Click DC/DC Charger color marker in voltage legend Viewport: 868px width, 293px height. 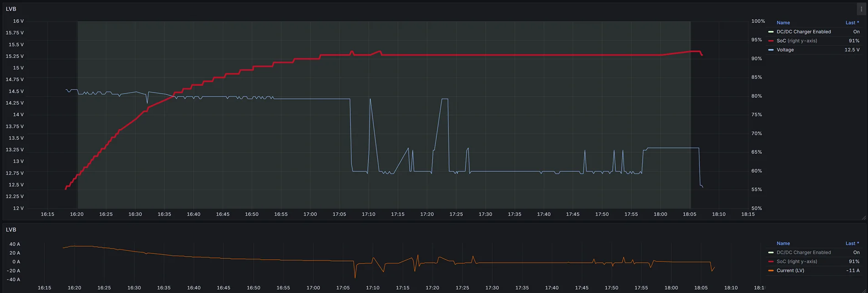click(771, 32)
